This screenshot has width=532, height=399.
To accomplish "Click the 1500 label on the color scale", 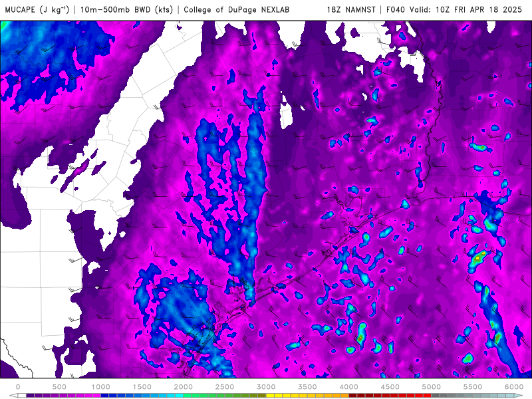I will (x=142, y=387).
